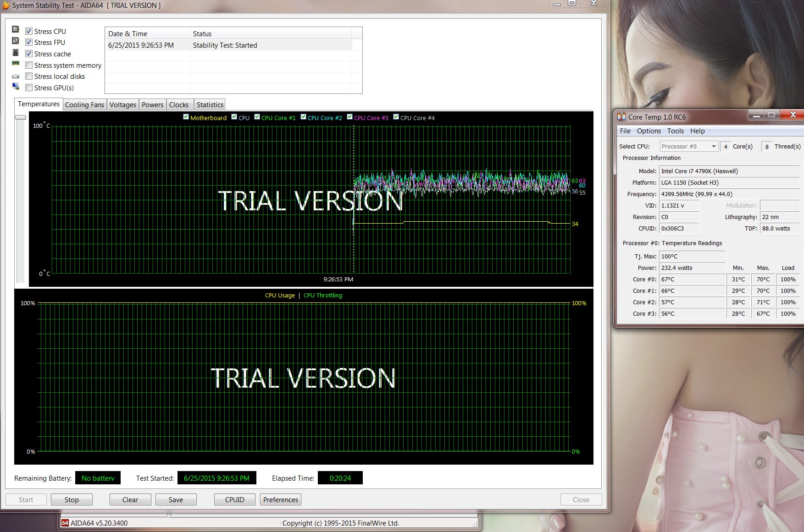Toggle the CPU Core #3 graph checkbox
The image size is (804, 532).
point(350,117)
